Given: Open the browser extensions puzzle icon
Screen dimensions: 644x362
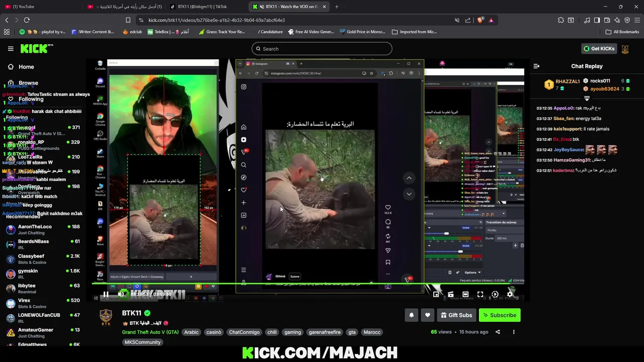Looking at the screenshot, I should click(560, 20).
